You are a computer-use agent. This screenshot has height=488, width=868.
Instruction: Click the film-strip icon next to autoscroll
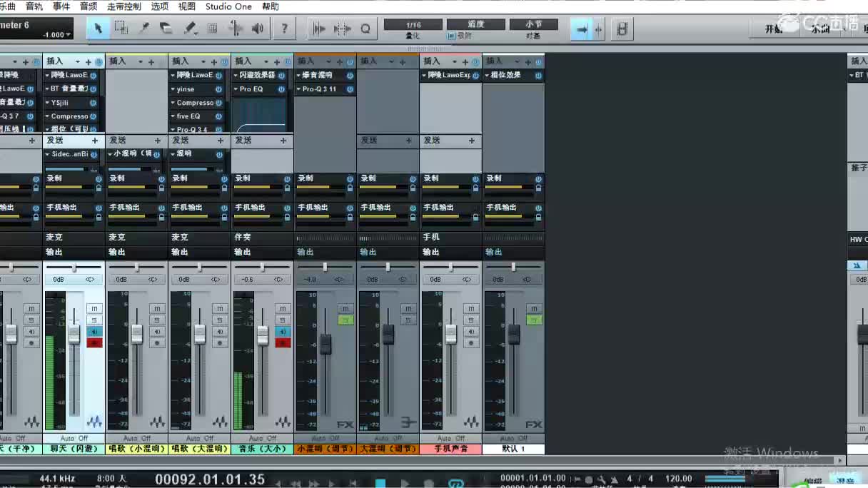[x=622, y=29]
